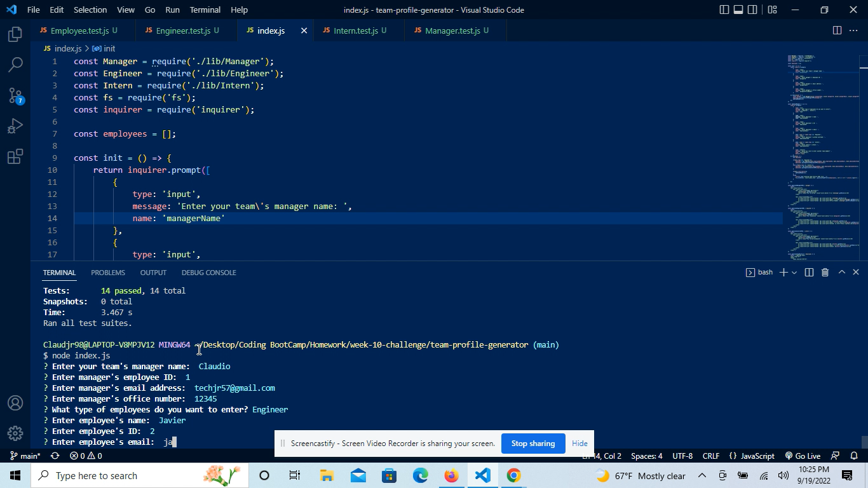Split the terminal with the split icon
This screenshot has width=868, height=488.
coord(808,272)
